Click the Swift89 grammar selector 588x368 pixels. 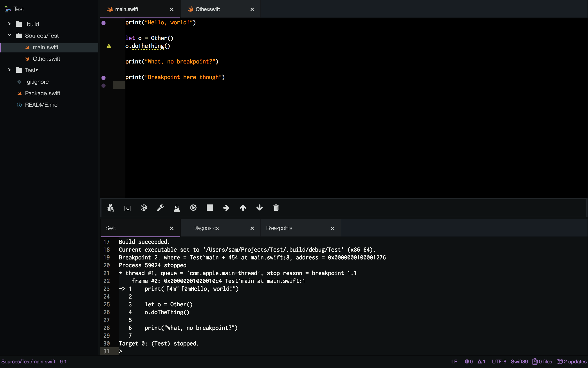519,362
